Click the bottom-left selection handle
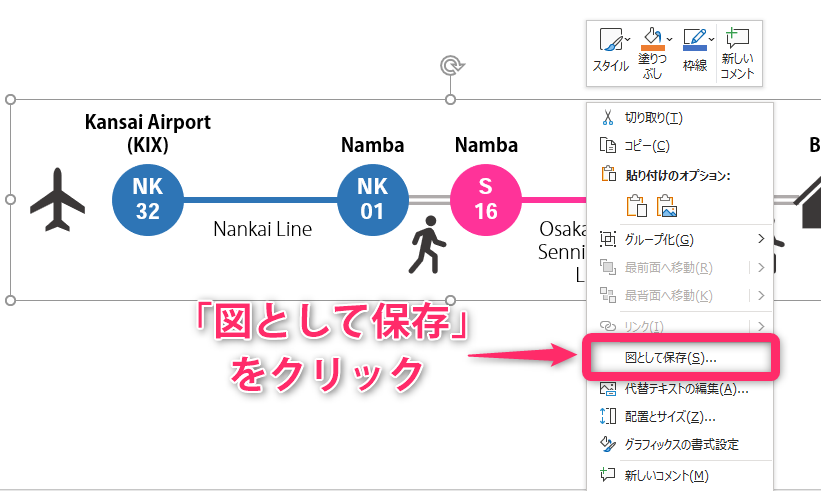Image resolution: width=821 pixels, height=491 pixels. click(10, 300)
